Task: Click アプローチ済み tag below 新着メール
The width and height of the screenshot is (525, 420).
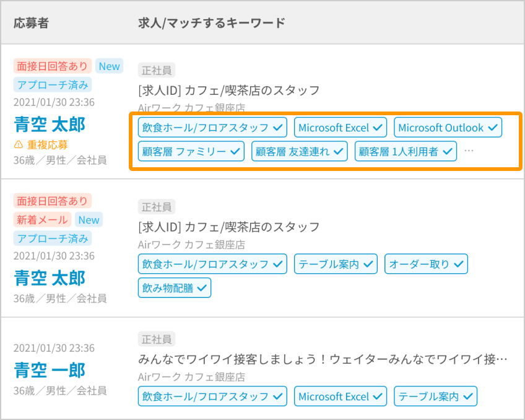Action: pyautogui.click(x=53, y=238)
